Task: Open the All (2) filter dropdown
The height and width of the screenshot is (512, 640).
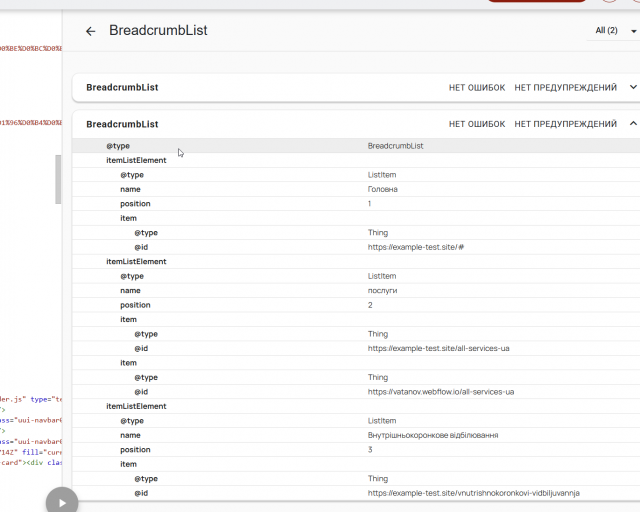Action: point(612,31)
